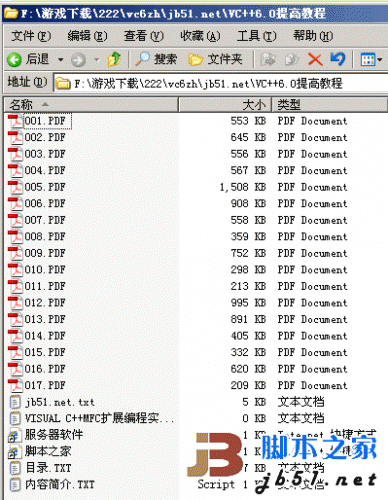Sort by 类型 column header
Image resolution: width=388 pixels, height=500 pixels.
329,105
